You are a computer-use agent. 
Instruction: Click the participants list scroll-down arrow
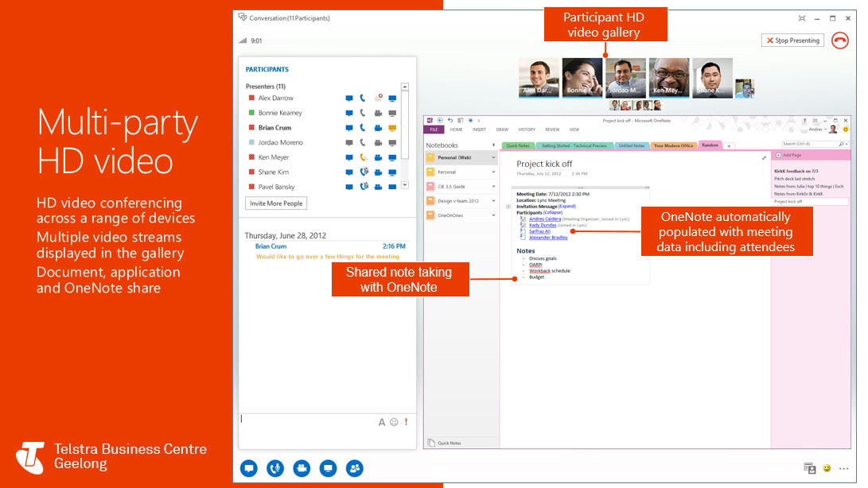click(x=405, y=185)
